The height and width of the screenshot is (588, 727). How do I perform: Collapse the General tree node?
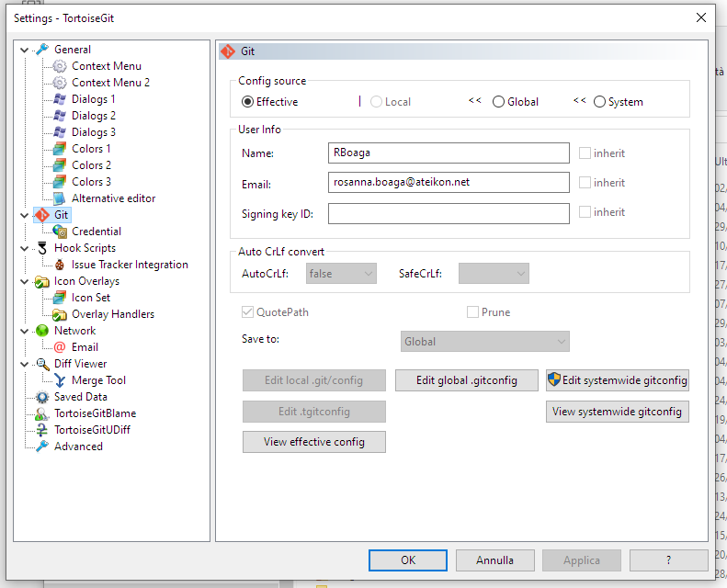point(24,50)
